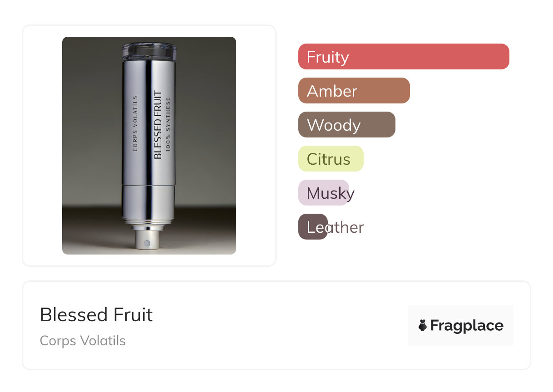This screenshot has width=553, height=392.
Task: Select the Amber accord bar
Action: pos(354,91)
